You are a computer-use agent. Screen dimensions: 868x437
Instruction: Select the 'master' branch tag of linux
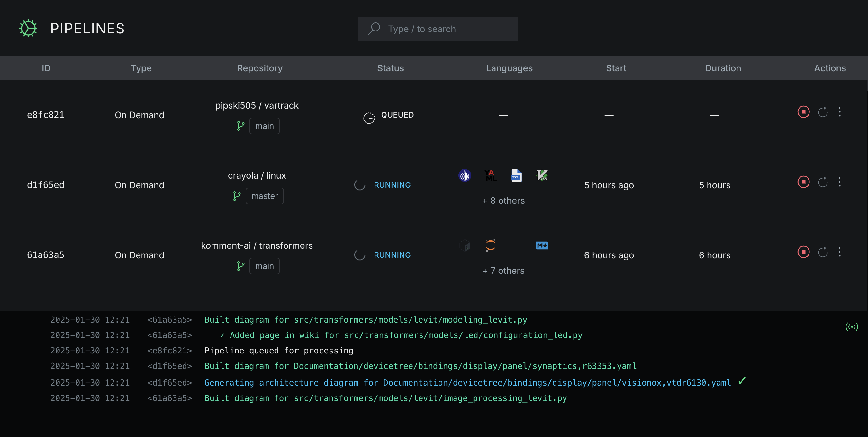[265, 196]
